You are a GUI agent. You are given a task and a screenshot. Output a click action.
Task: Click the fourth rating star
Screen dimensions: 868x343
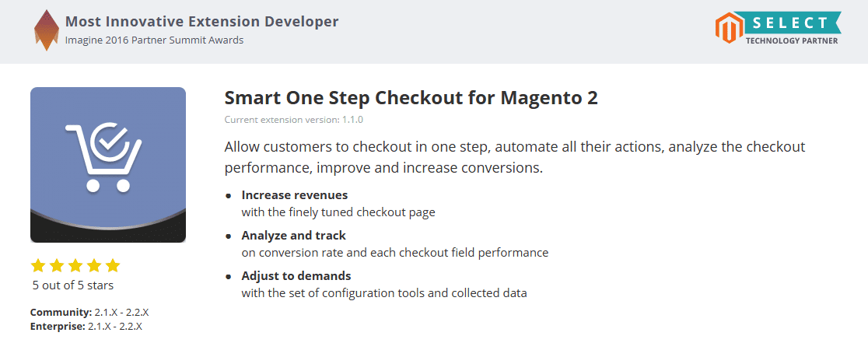pyautogui.click(x=94, y=265)
